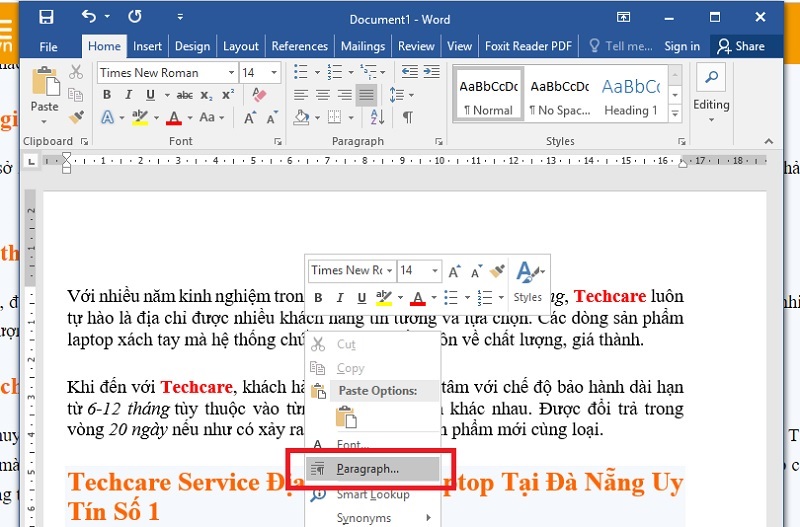800x527 pixels.
Task: Open the References tab
Action: 299,46
